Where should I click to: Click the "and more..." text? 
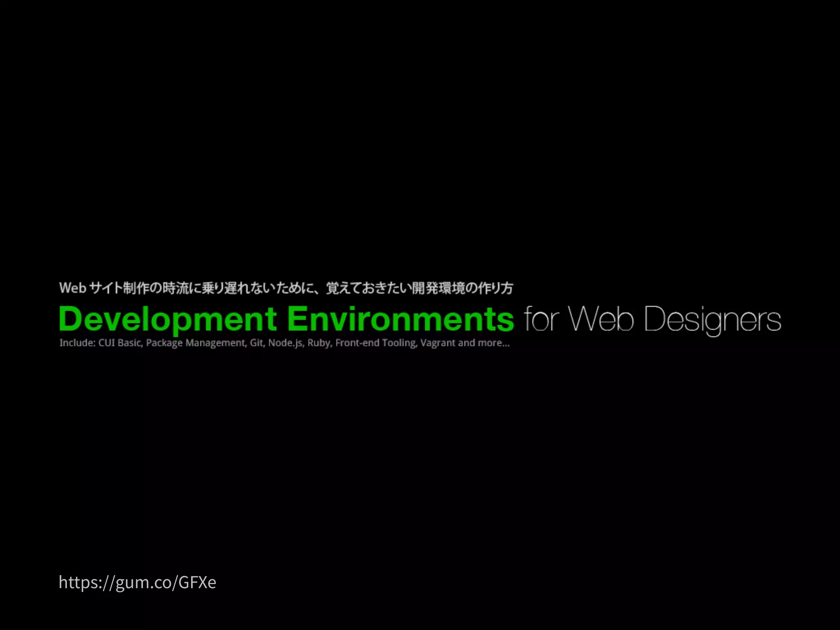(x=484, y=343)
